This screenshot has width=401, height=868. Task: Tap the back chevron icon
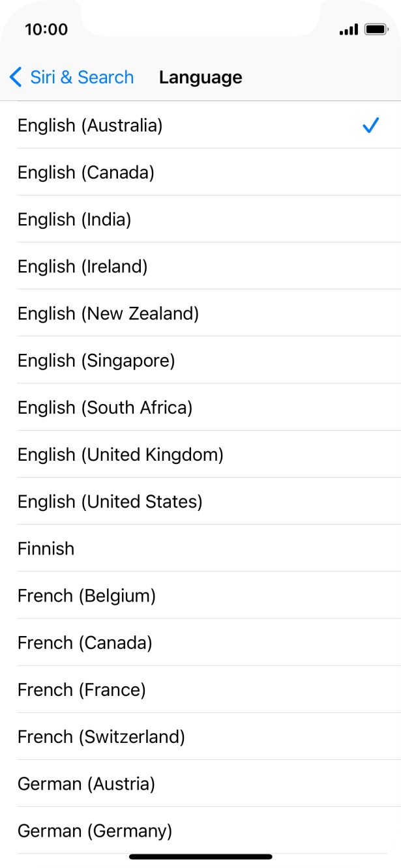click(x=15, y=77)
